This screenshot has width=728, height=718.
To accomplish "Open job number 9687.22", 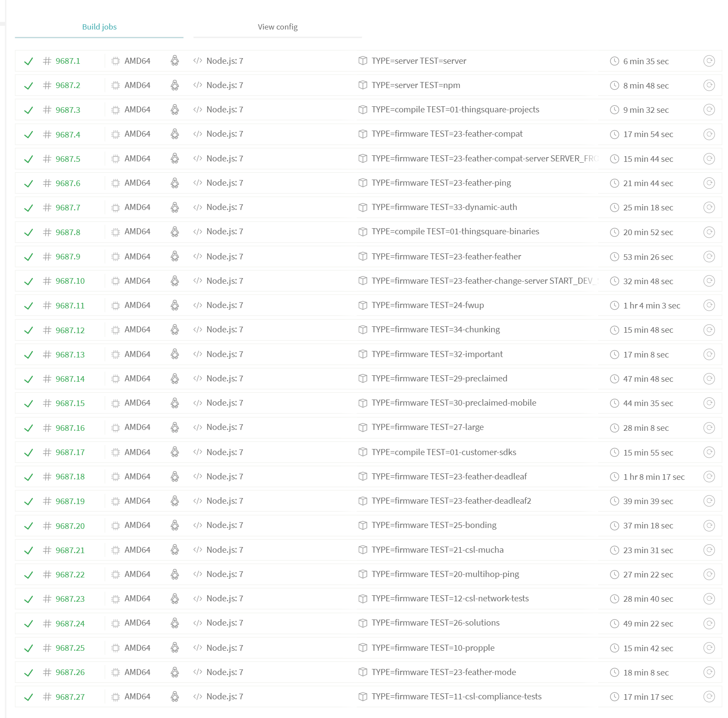I will [x=70, y=574].
